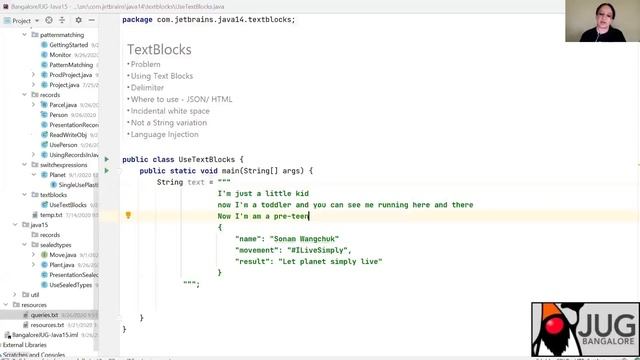The image size is (640, 360).
Task: Open Project panel settings gear
Action: tap(78, 20)
